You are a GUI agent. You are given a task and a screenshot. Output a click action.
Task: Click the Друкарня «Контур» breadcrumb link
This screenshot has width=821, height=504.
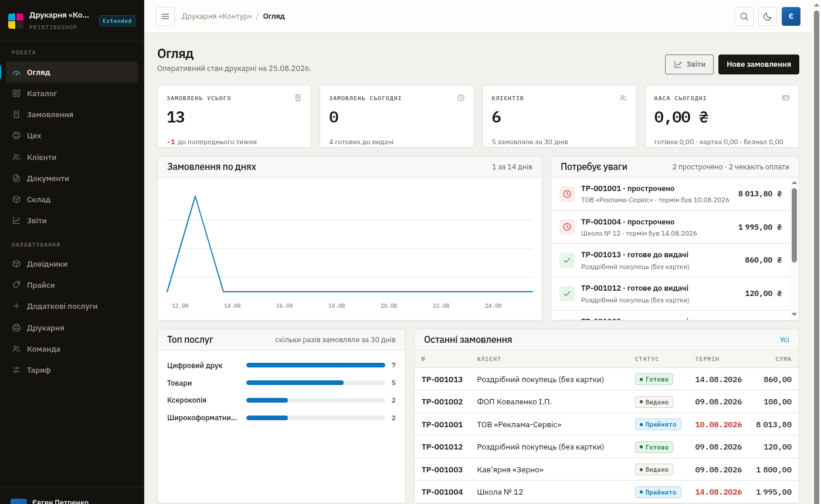(216, 16)
